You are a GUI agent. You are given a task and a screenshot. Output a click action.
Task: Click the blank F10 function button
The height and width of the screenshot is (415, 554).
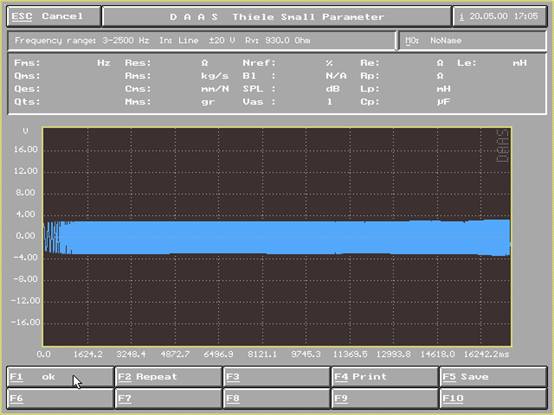point(493,398)
